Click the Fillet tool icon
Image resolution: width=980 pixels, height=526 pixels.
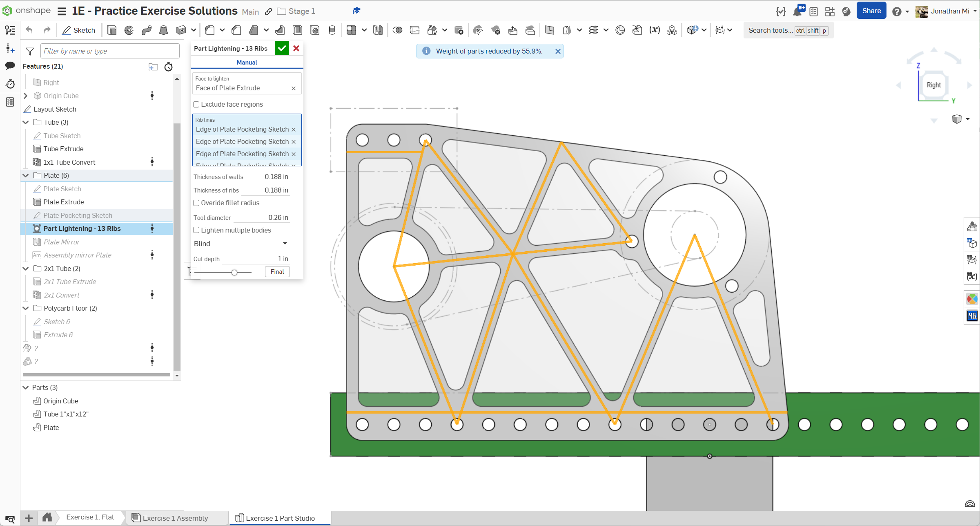[x=210, y=30]
